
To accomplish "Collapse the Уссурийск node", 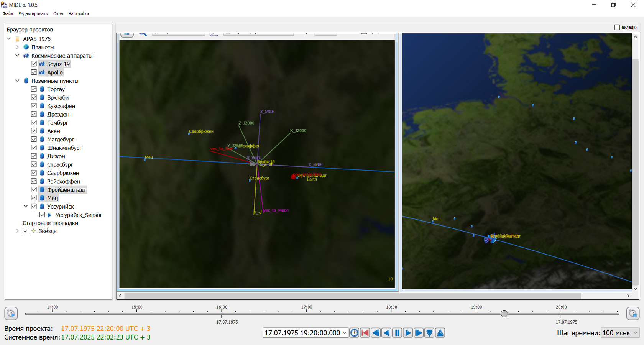I will (26, 206).
